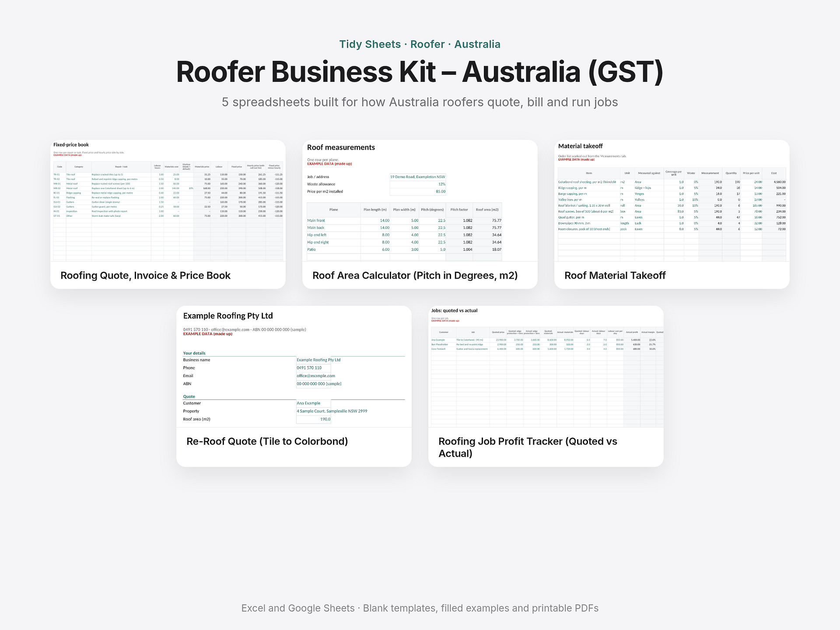Viewport: 840px width, 630px height.
Task: Click the Waste allowance 12% cell
Action: [418, 184]
